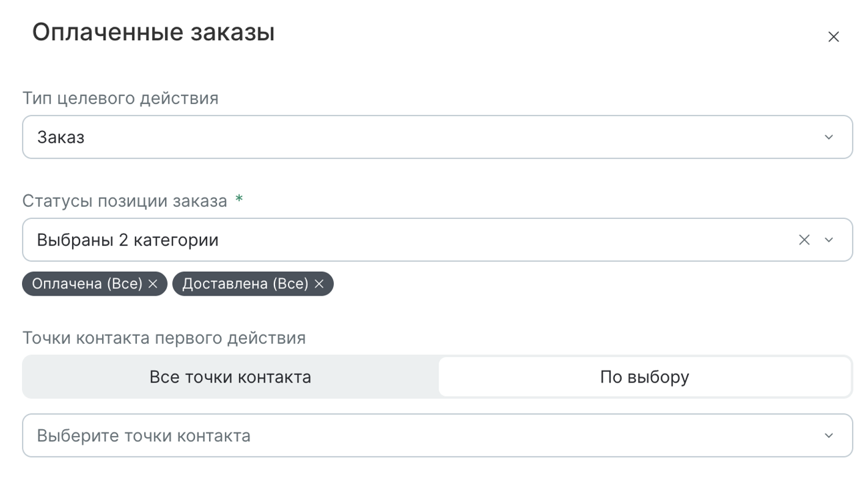Open the Тип целевого действия dropdown showing Заказ
The image size is (868, 488).
click(x=437, y=137)
